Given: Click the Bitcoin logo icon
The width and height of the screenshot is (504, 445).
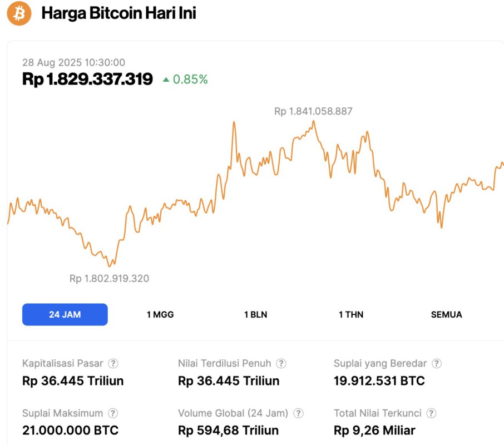Looking at the screenshot, I should pyautogui.click(x=18, y=13).
